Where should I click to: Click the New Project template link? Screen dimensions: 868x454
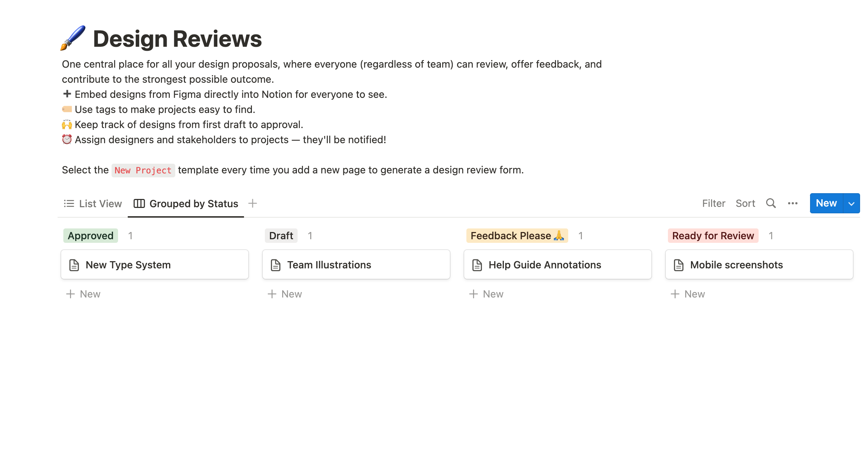tap(143, 170)
